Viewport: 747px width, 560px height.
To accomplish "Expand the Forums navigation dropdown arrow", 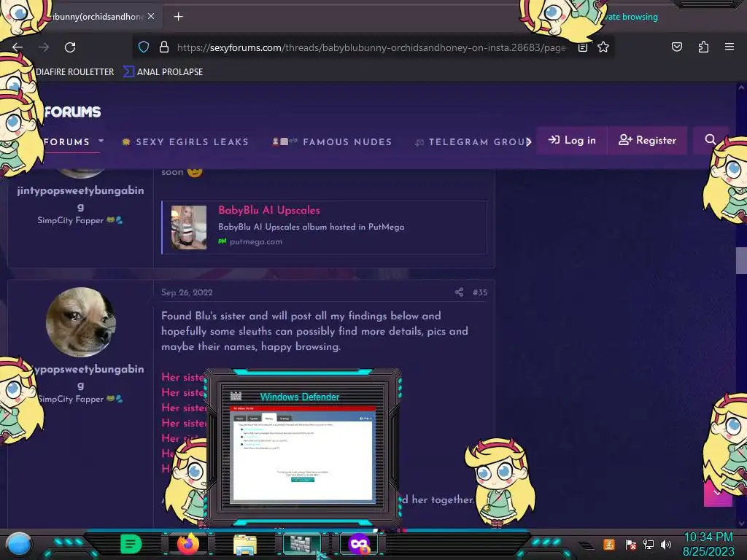I will point(101,141).
